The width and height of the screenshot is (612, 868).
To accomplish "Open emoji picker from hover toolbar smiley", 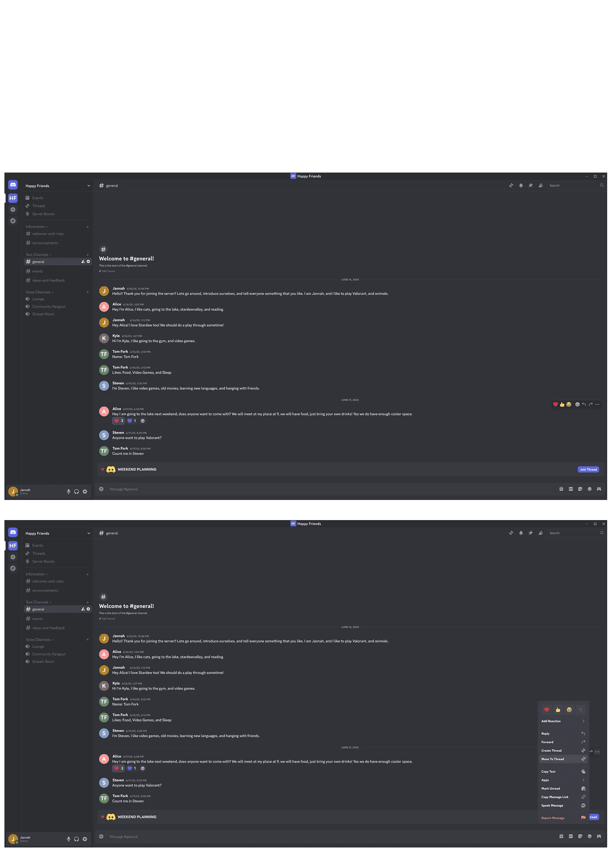I will pos(577,405).
